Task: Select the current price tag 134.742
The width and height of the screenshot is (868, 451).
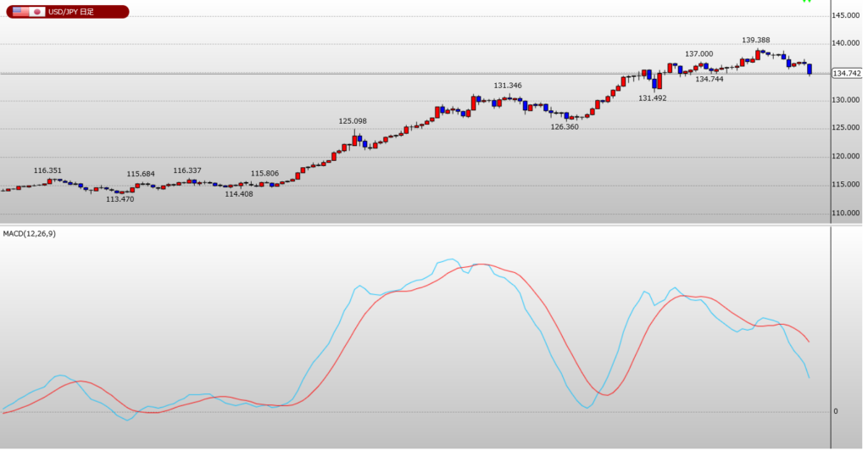Action: (x=848, y=74)
